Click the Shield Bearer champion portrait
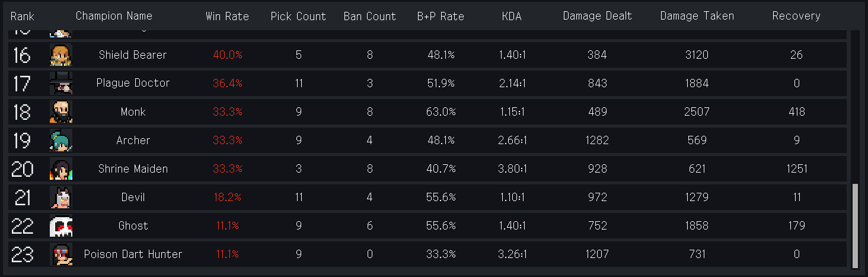Screen dimensions: 868x277 (61, 55)
